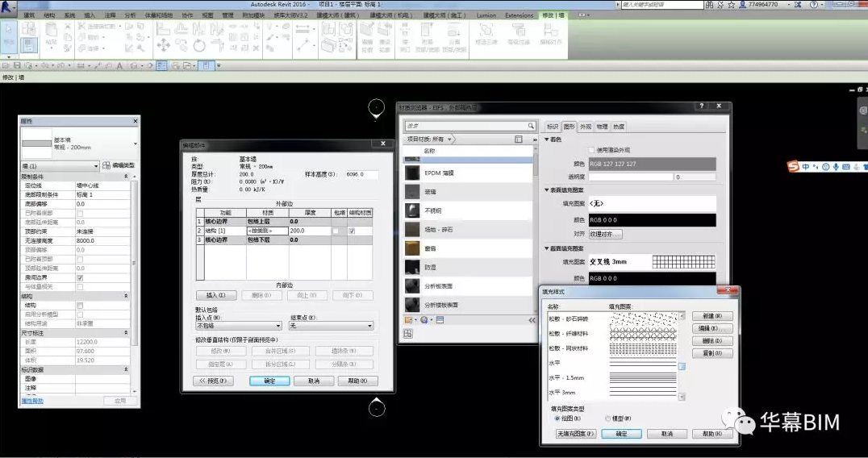Open the 插入点 wrapping dropdown
868x458 pixels.
pos(239,327)
